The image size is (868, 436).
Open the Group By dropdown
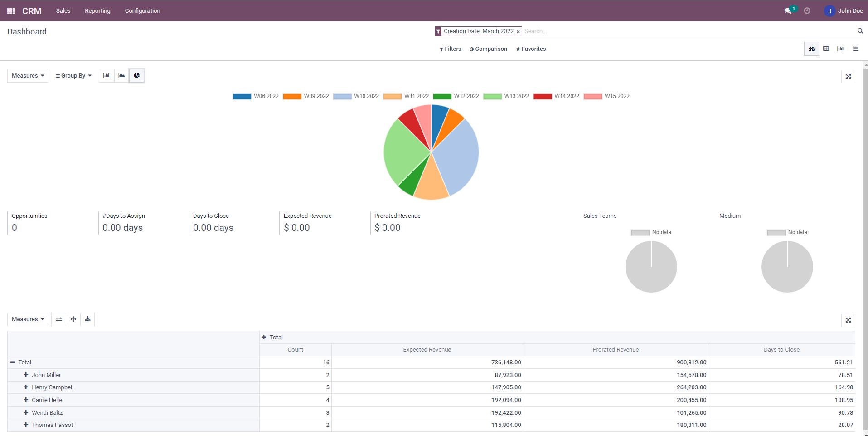(73, 76)
